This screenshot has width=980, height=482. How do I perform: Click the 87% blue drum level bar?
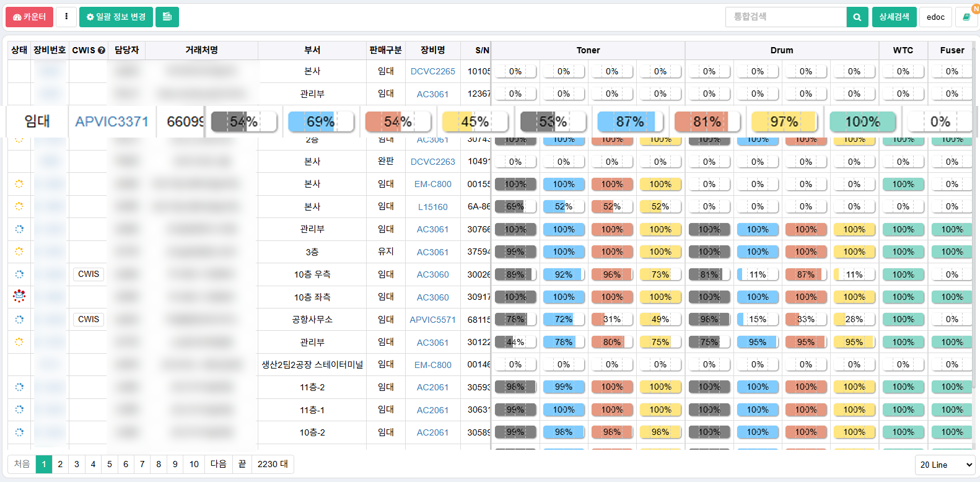pyautogui.click(x=630, y=122)
